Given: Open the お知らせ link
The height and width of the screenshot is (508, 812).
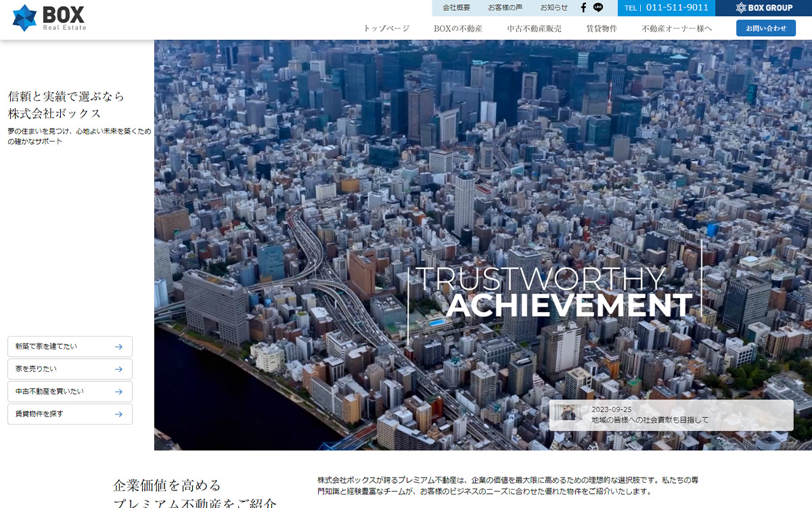Looking at the screenshot, I should [x=554, y=7].
